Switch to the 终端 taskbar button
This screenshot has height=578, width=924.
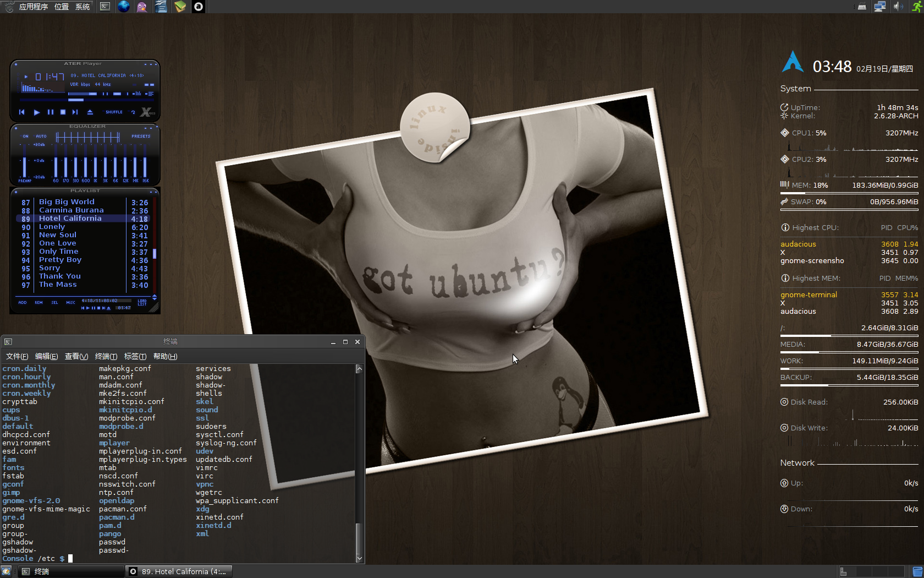tap(71, 571)
